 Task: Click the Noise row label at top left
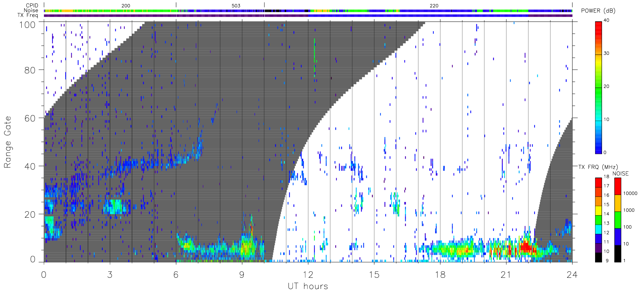(31, 10)
